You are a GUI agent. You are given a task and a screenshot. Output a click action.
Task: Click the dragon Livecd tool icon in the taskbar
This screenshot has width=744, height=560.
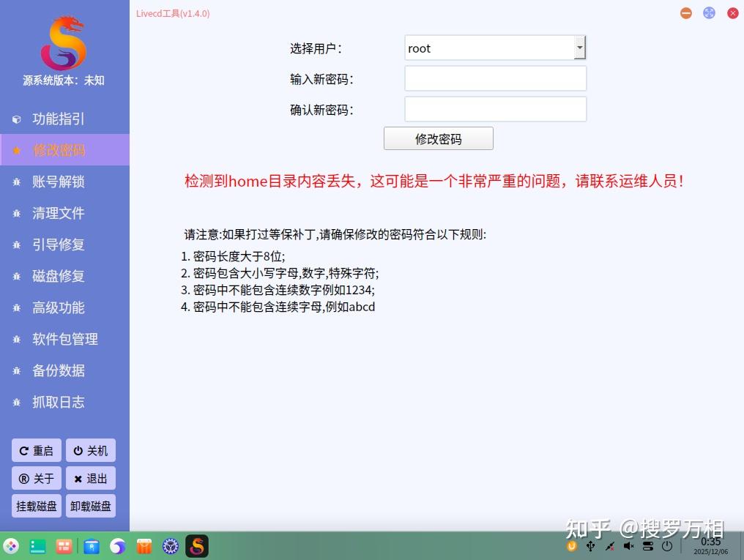click(196, 545)
